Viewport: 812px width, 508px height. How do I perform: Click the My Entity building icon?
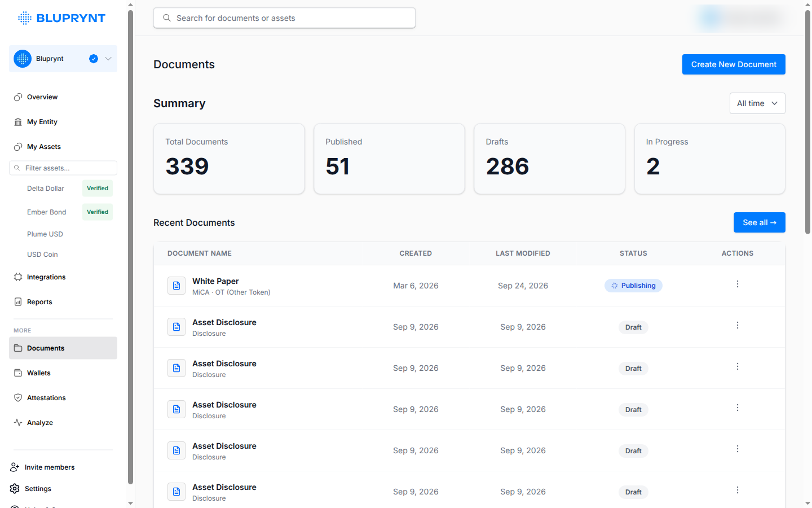18,122
